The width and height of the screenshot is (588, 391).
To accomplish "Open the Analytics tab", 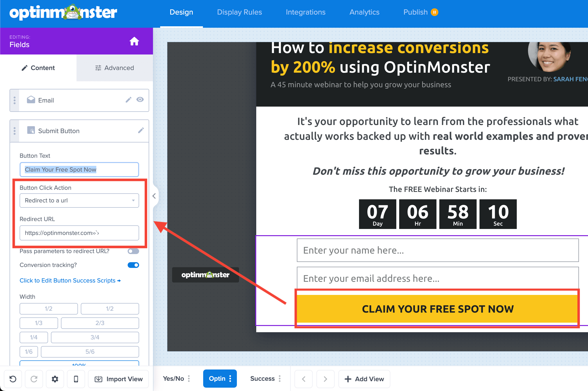I will [x=364, y=12].
